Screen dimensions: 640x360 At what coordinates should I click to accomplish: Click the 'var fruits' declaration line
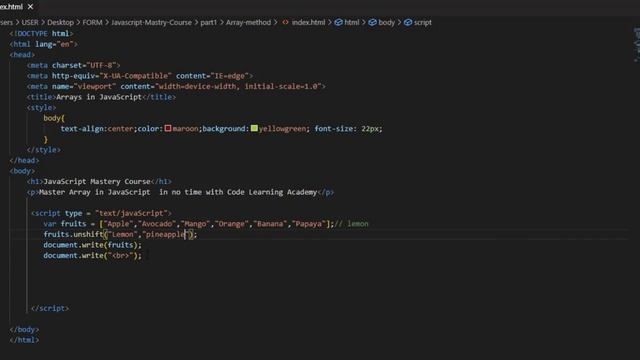pos(206,224)
